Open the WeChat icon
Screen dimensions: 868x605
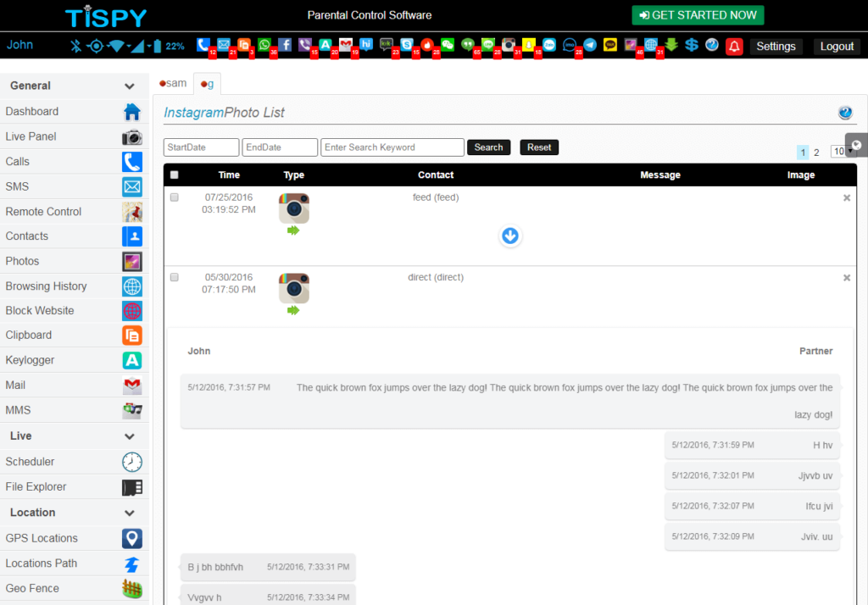tap(448, 45)
